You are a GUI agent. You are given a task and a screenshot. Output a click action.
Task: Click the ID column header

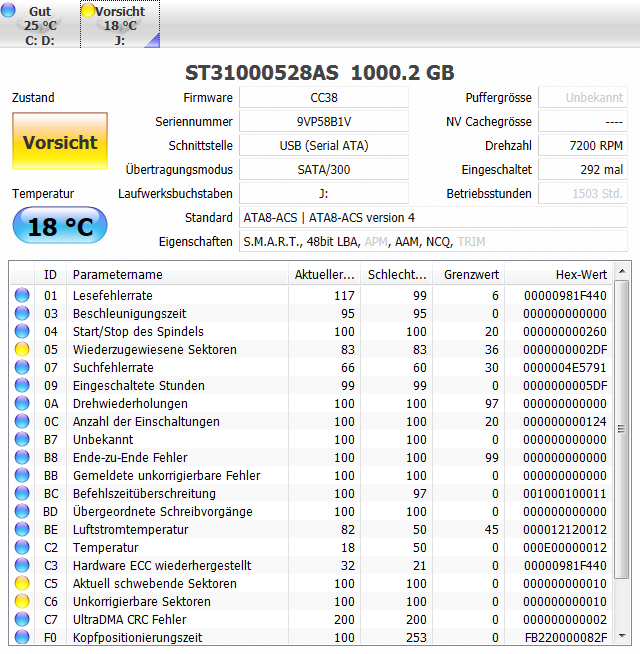point(50,274)
